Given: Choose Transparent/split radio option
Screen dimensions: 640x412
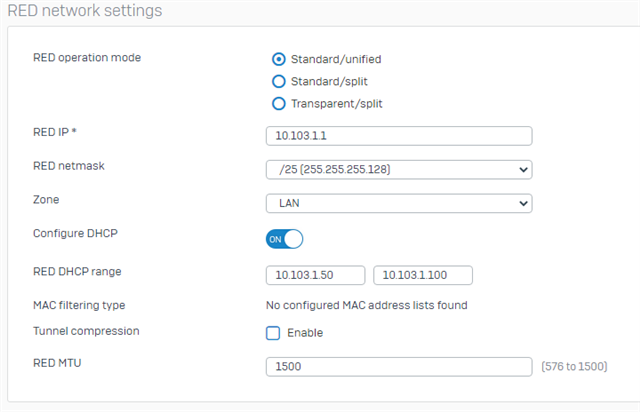Looking at the screenshot, I should 279,103.
